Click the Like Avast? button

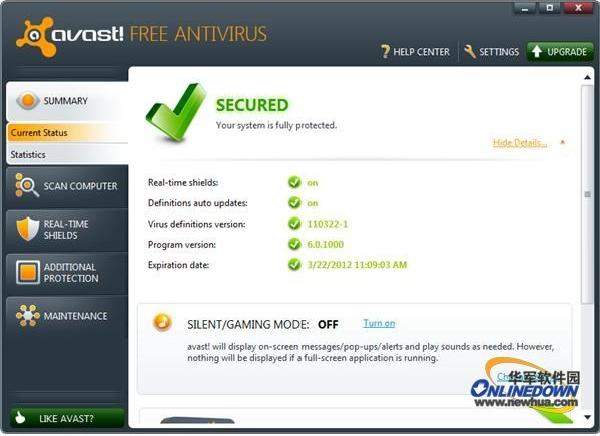click(x=67, y=418)
